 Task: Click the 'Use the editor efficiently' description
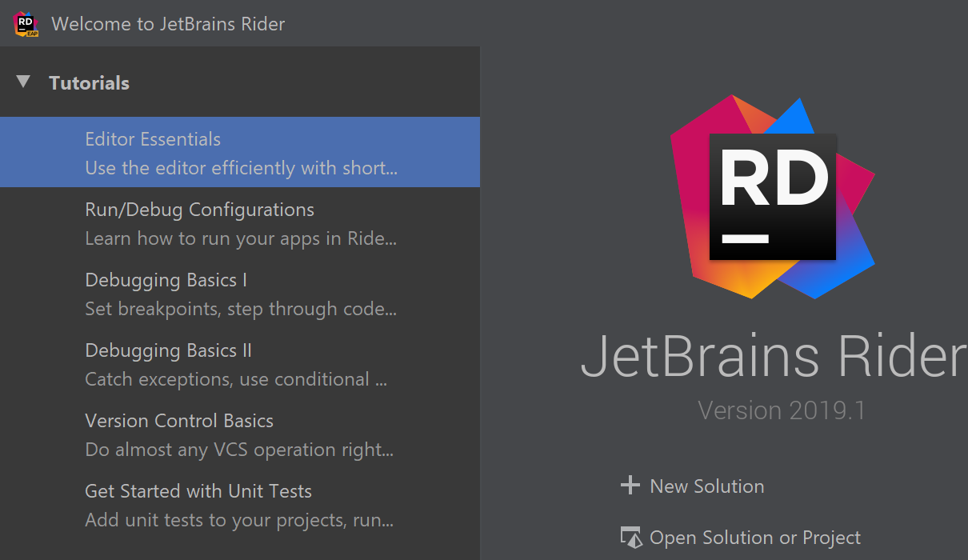coord(242,168)
